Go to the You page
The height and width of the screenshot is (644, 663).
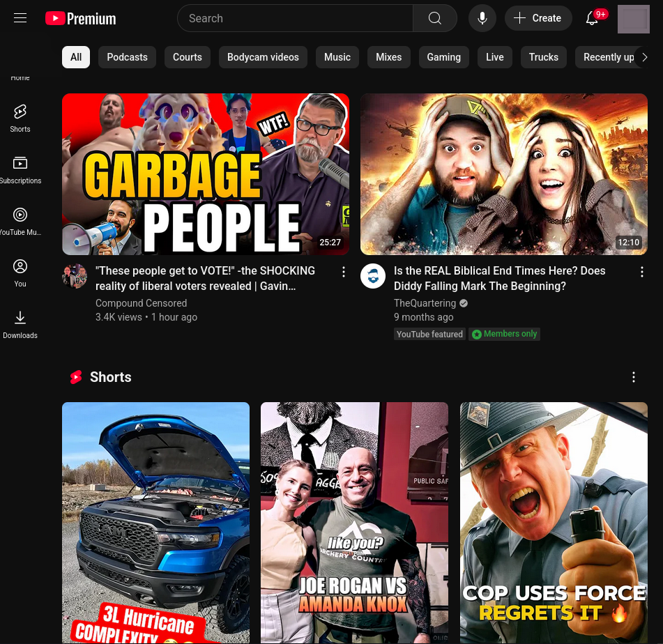[x=20, y=273]
